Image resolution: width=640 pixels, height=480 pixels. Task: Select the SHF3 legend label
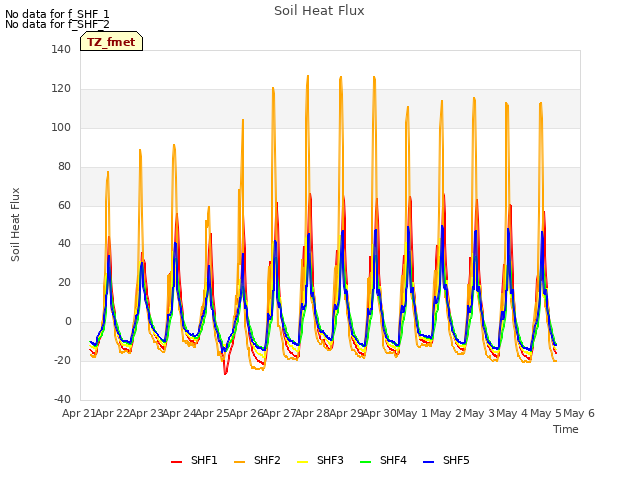[330, 460]
